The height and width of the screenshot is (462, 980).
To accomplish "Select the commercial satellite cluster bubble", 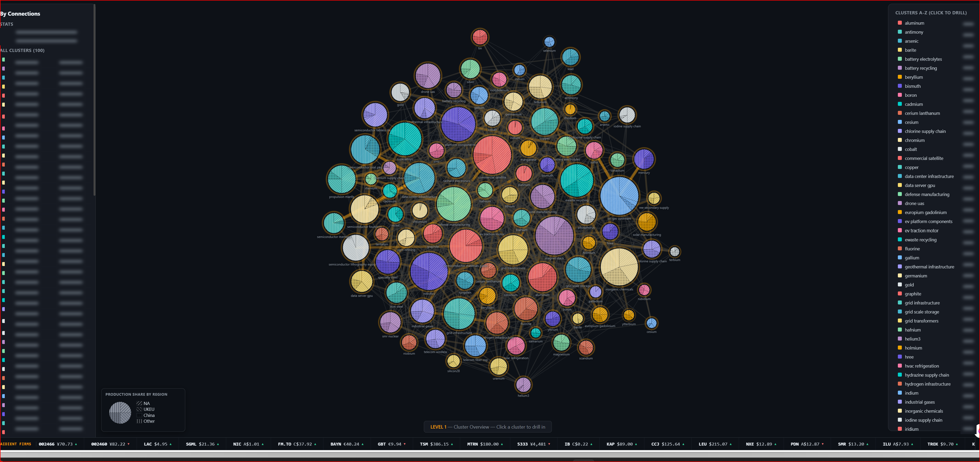I will pyautogui.click(x=492, y=155).
